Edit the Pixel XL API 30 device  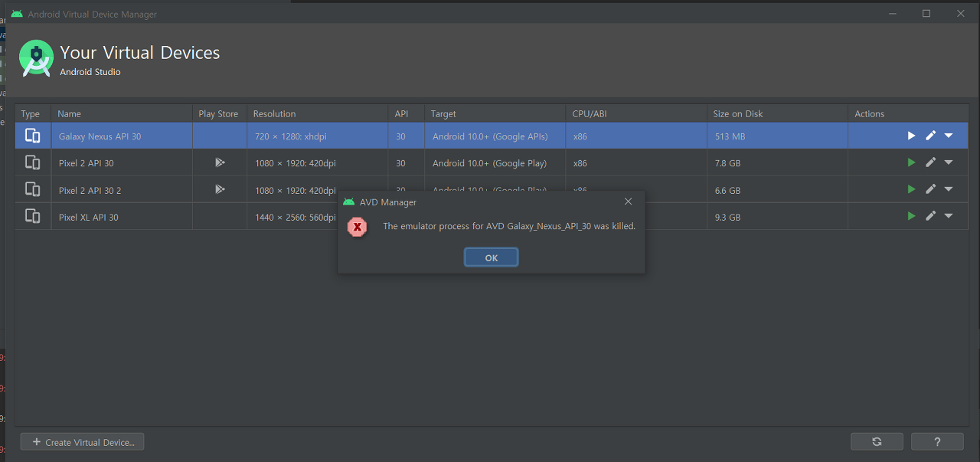pos(930,216)
